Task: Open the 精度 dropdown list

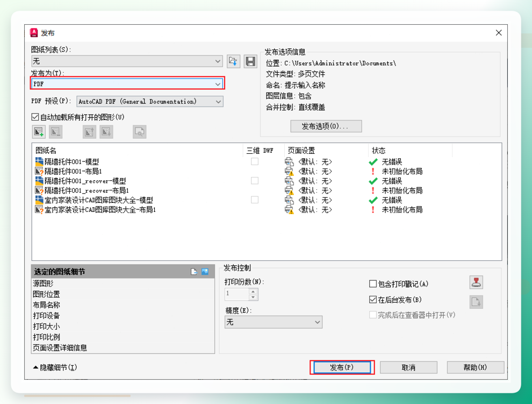Action: coord(274,322)
